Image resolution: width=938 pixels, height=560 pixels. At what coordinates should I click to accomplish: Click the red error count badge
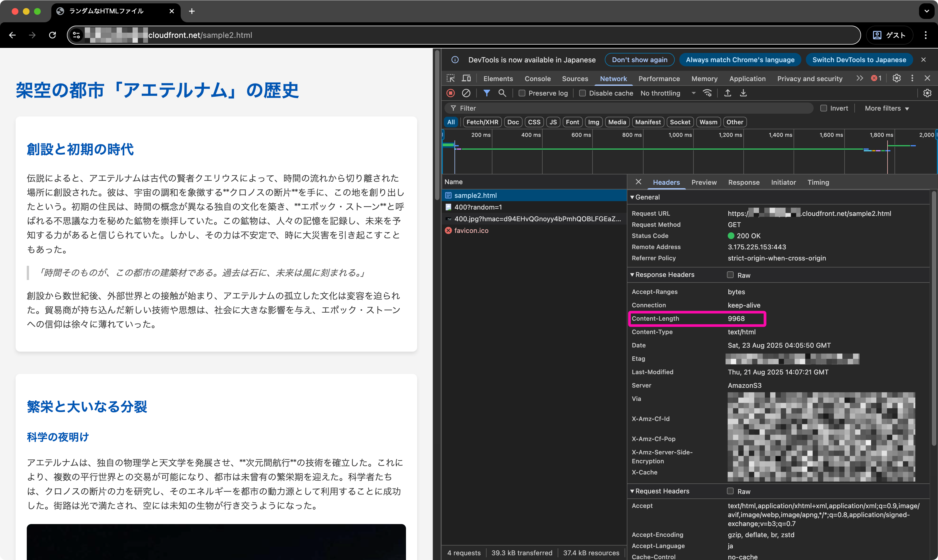(876, 78)
